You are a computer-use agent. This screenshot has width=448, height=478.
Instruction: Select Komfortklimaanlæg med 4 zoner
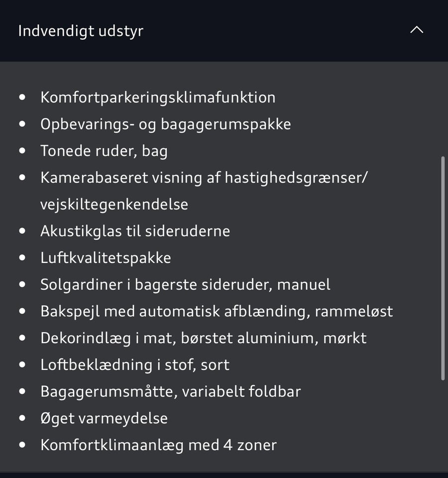[x=158, y=445]
